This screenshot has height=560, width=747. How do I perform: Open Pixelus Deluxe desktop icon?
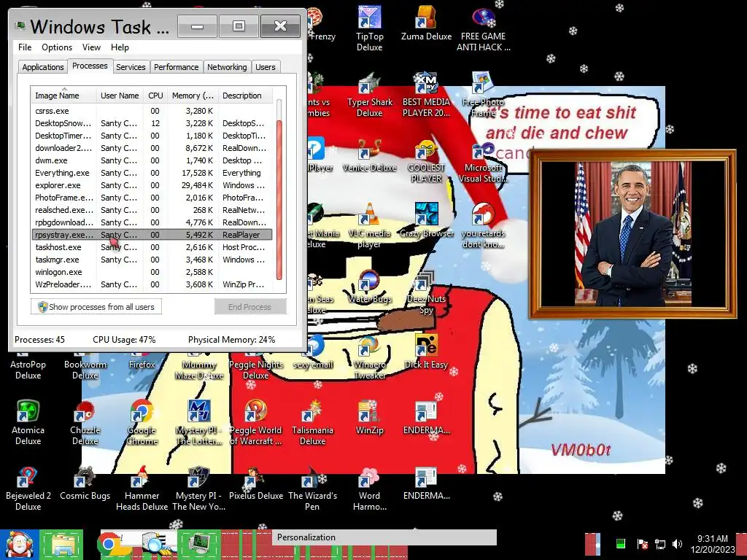pos(255,483)
